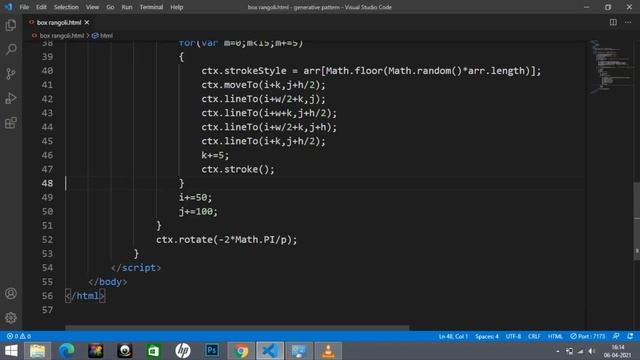Open notifications bell in status bar
640x360 pixels.
click(x=630, y=336)
